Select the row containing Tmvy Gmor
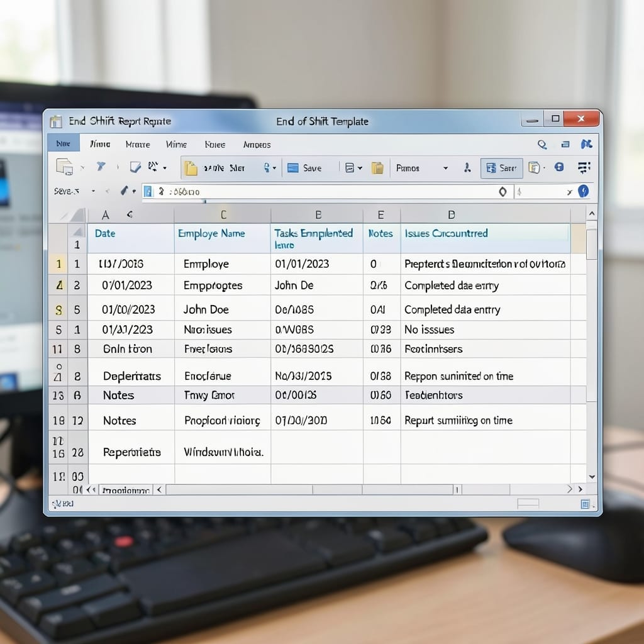The image size is (644, 644). 317,395
